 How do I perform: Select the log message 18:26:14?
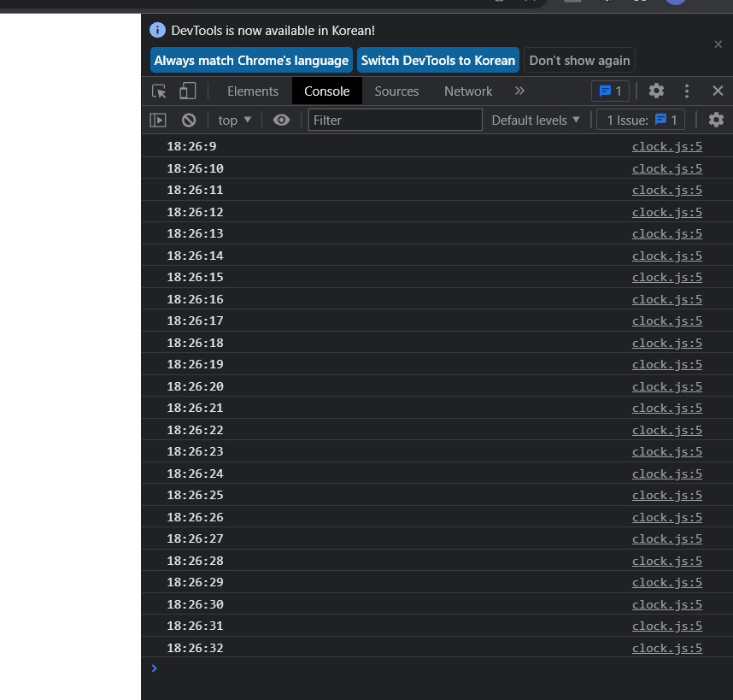(x=195, y=256)
